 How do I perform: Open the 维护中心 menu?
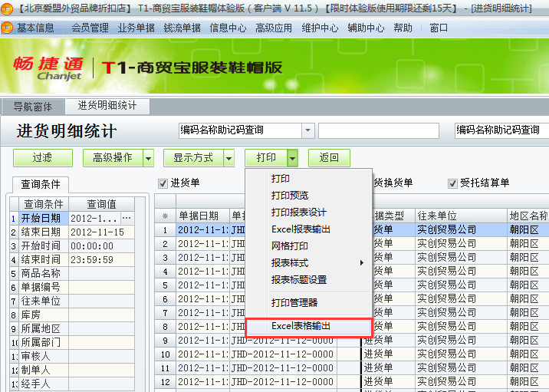coord(320,28)
